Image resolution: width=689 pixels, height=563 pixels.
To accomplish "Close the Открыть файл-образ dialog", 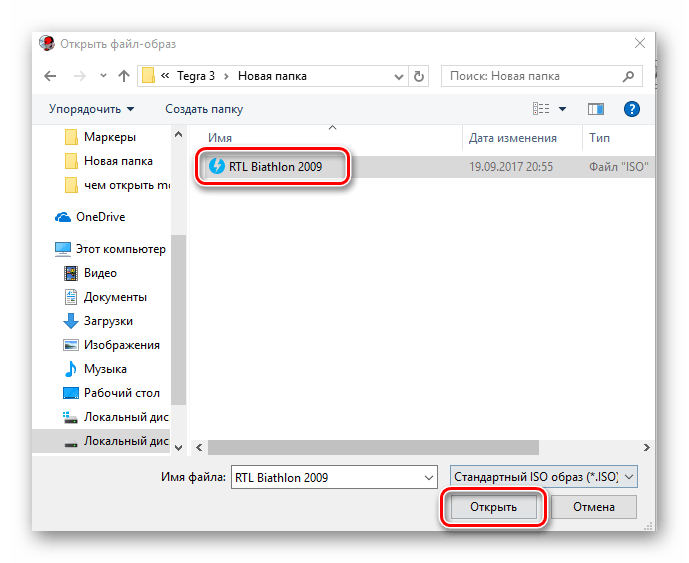I will point(640,43).
